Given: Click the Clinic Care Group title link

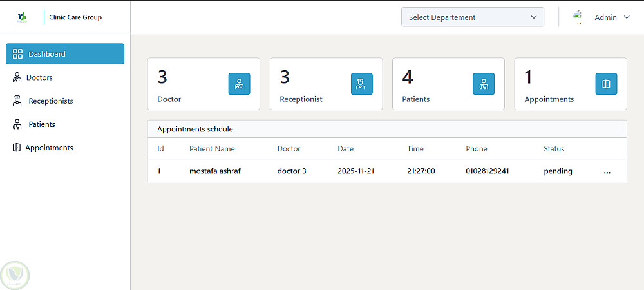Looking at the screenshot, I should (x=75, y=17).
